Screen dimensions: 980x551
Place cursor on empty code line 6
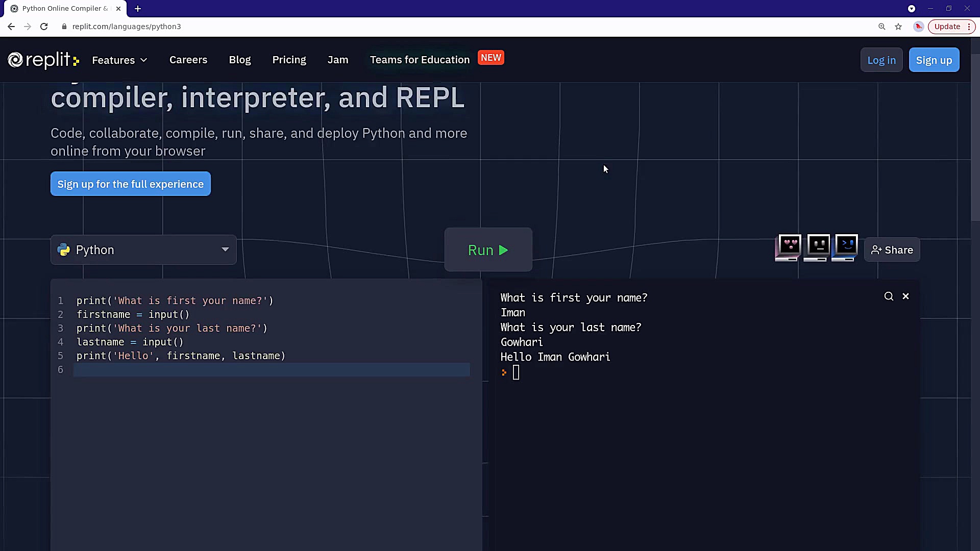[272, 369]
